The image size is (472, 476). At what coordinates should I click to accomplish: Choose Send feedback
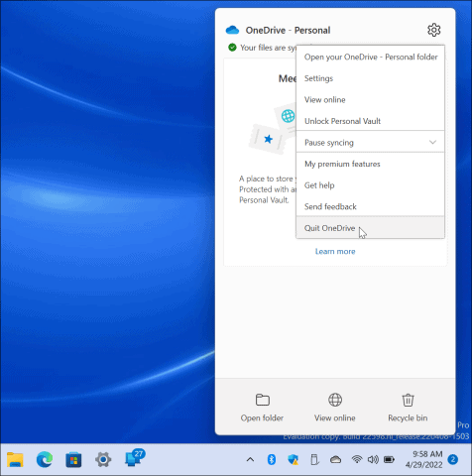(x=371, y=206)
